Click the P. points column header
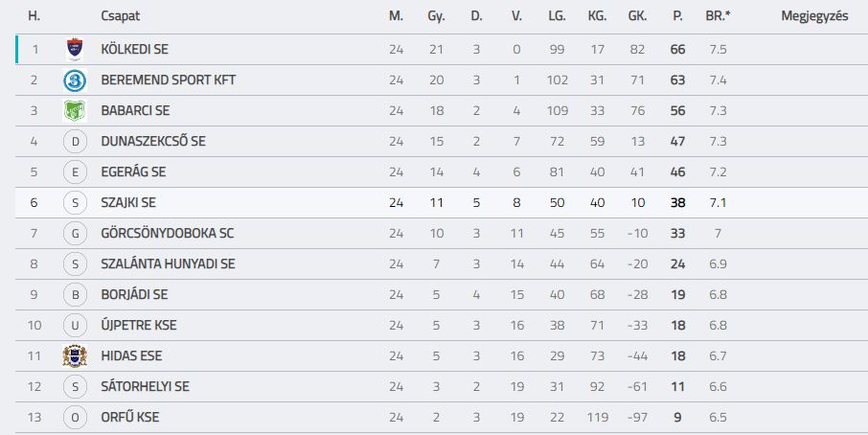868x435 pixels. 677,16
